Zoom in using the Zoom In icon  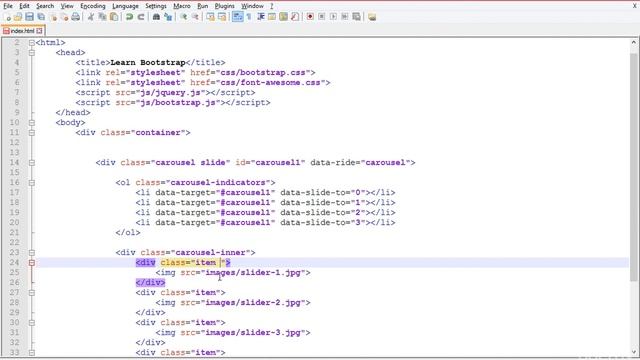point(184,17)
